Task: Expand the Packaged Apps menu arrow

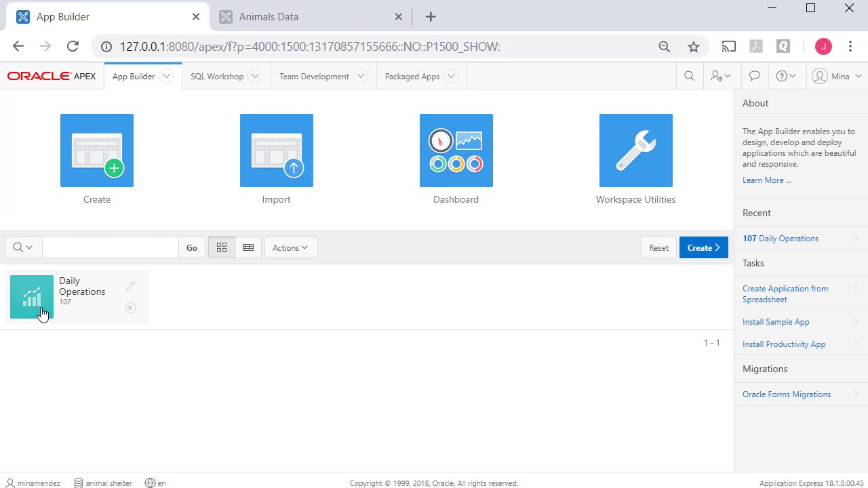Action: [x=451, y=76]
